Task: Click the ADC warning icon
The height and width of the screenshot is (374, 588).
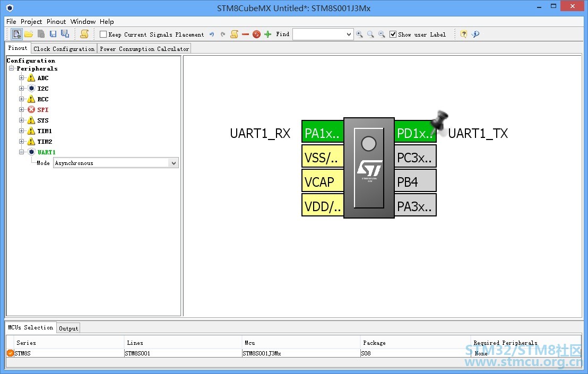Action: (31, 78)
